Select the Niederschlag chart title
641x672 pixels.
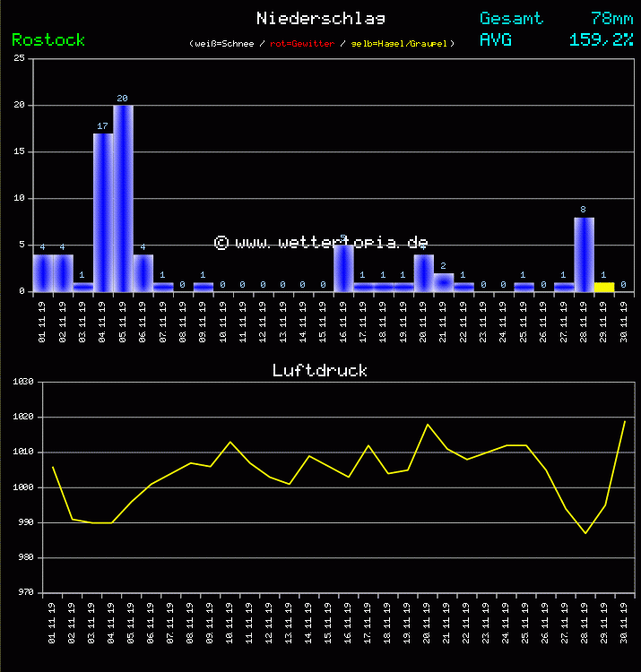(320, 18)
